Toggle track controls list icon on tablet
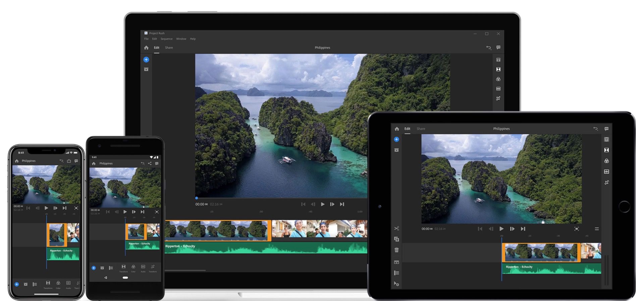The height and width of the screenshot is (301, 644). click(396, 273)
